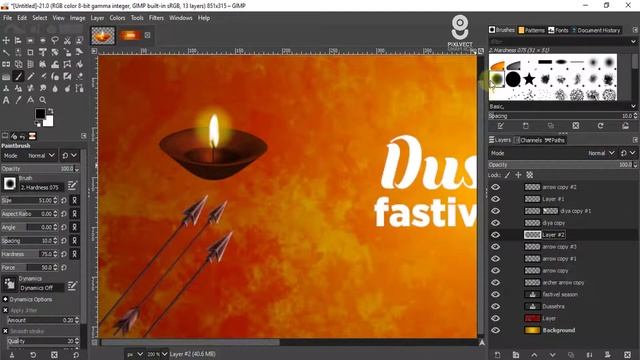Toggle lock pixels for layer
The image size is (640, 360).
[x=507, y=175]
